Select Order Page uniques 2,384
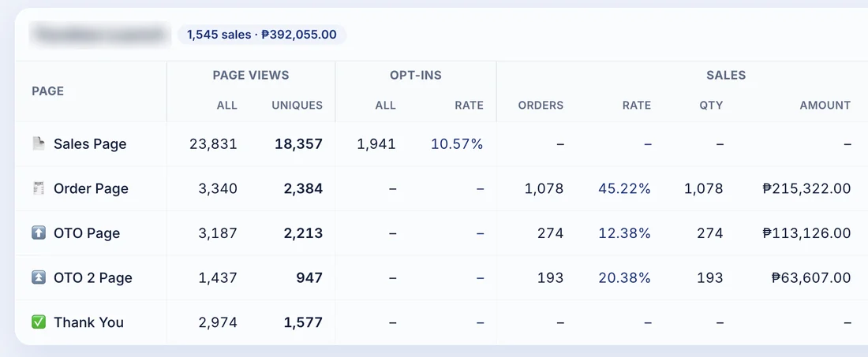The height and width of the screenshot is (357, 868). 303,189
